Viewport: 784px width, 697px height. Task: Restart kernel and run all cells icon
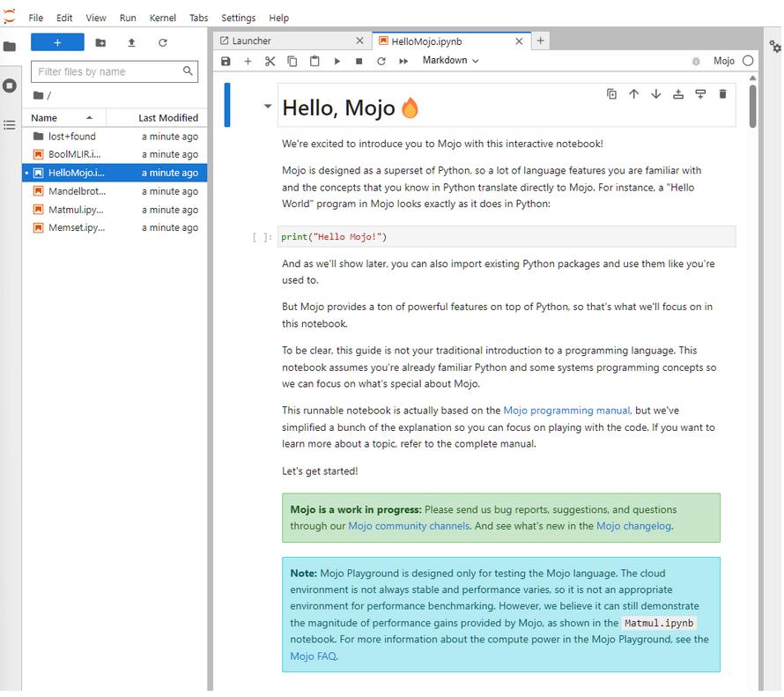pos(403,61)
